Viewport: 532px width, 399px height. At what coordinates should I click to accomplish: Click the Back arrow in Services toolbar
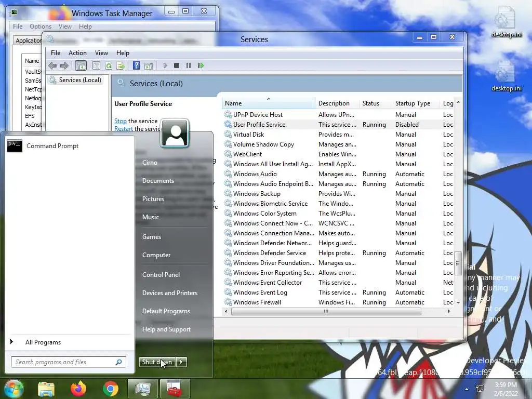(52, 65)
